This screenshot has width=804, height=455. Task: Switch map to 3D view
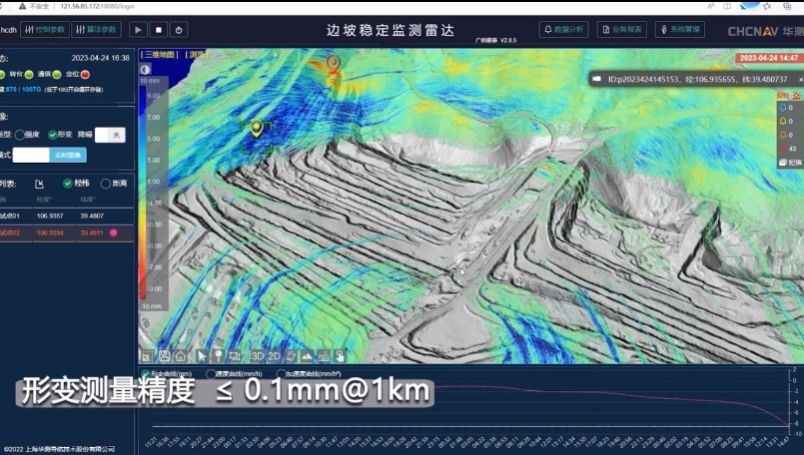tap(257, 355)
